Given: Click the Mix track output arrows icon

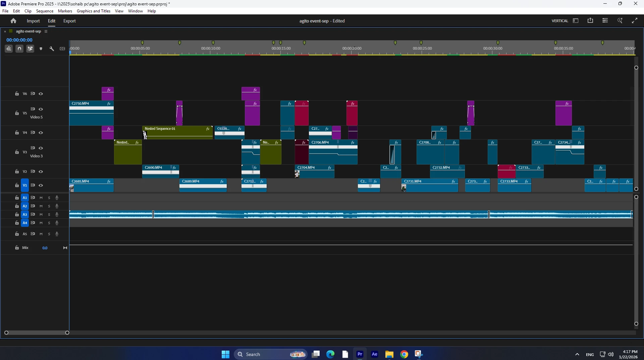Looking at the screenshot, I should tap(65, 248).
